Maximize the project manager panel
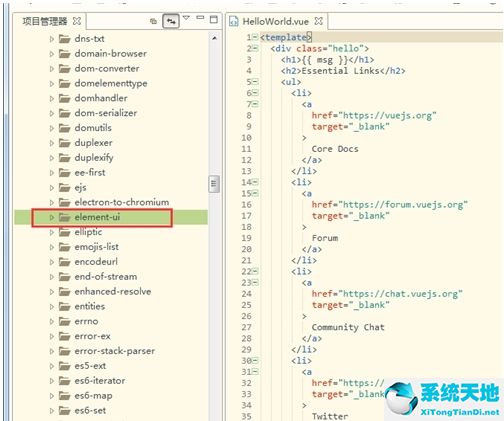The width and height of the screenshot is (504, 421). click(214, 19)
